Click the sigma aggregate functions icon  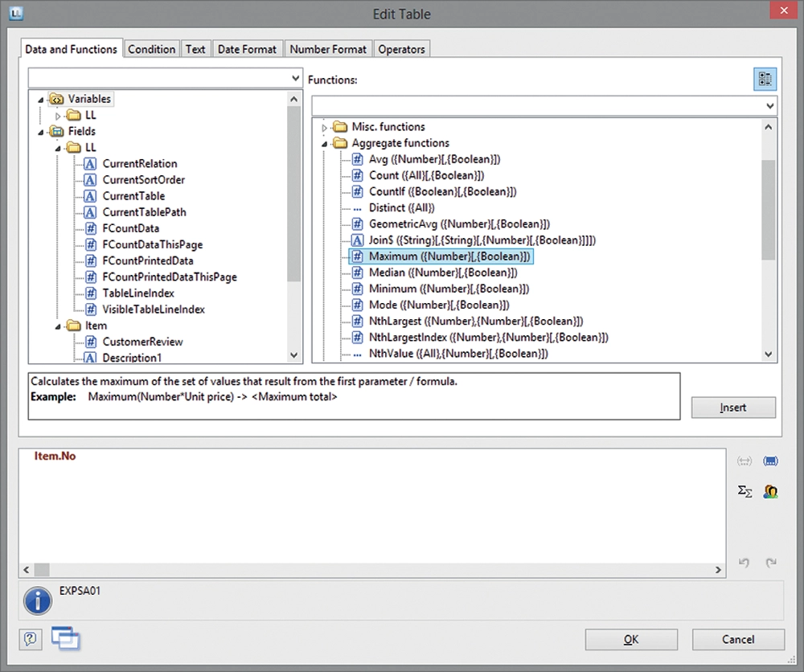(745, 491)
